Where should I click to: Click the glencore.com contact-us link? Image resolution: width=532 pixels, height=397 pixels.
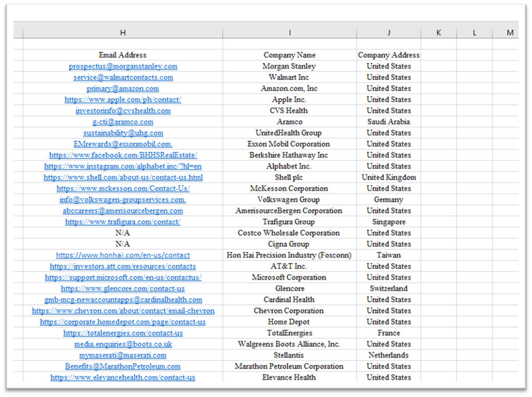123,288
